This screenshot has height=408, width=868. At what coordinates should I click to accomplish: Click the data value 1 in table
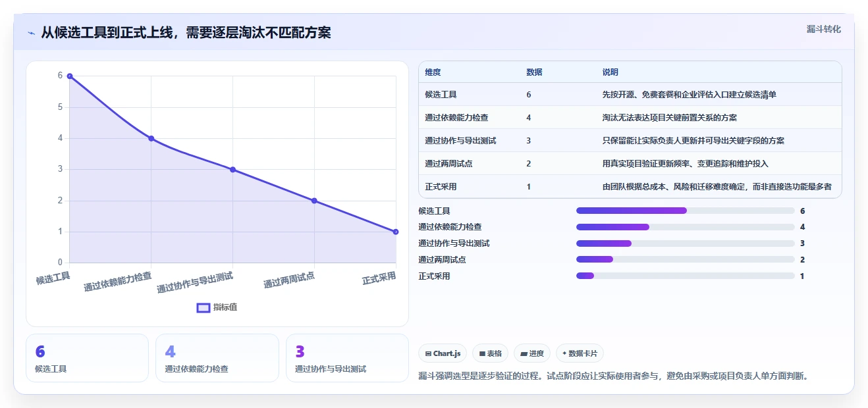click(529, 187)
